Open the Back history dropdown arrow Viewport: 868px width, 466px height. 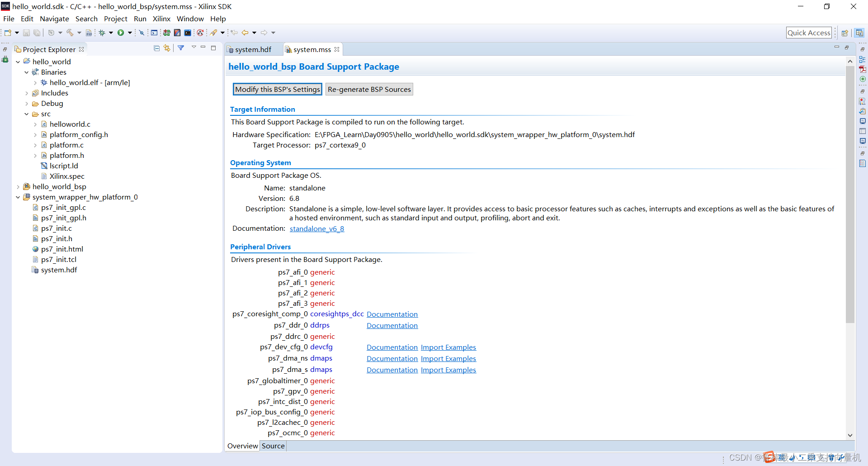(254, 33)
